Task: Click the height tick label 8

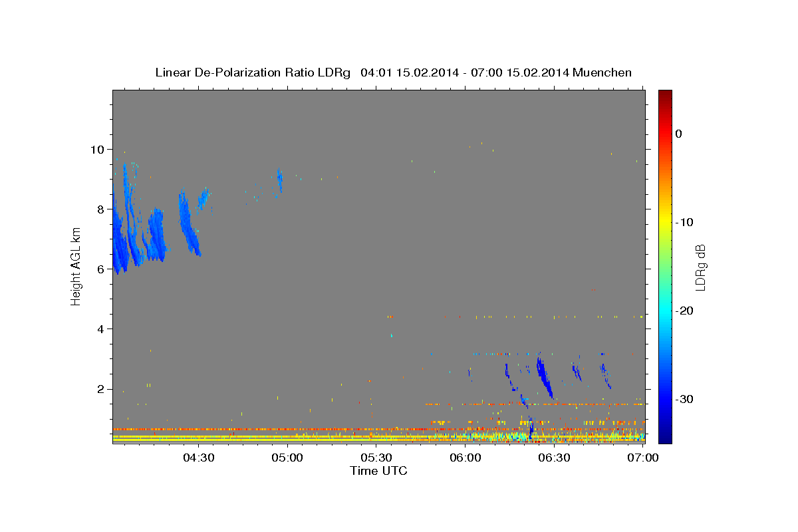Action: pyautogui.click(x=101, y=209)
